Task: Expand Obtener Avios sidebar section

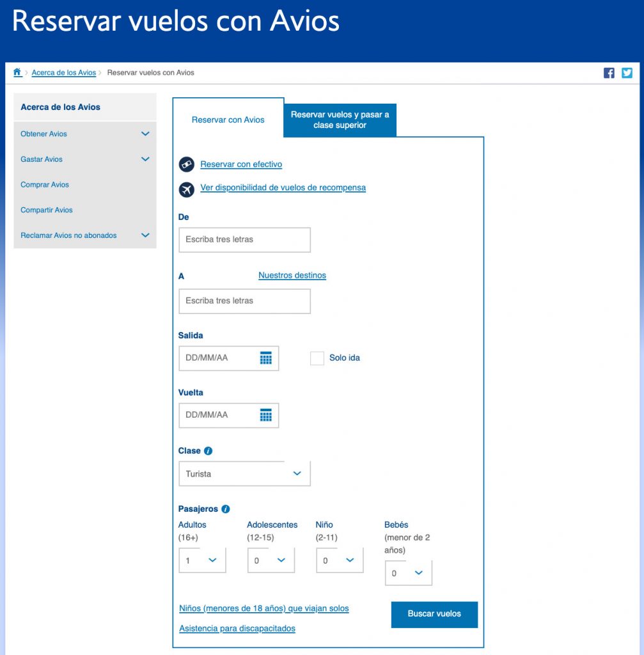Action: [x=145, y=134]
